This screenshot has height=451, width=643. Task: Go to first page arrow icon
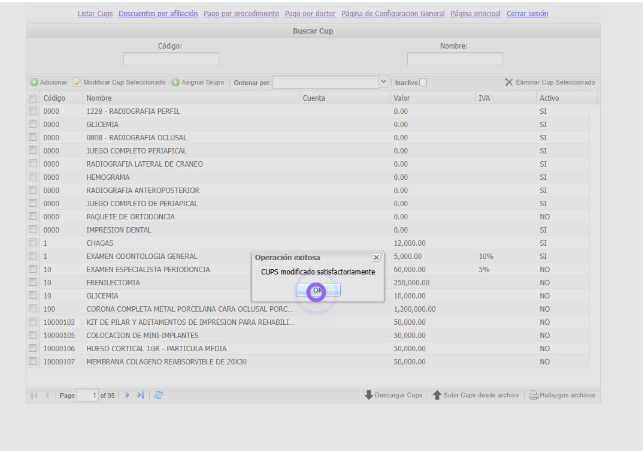click(34, 395)
